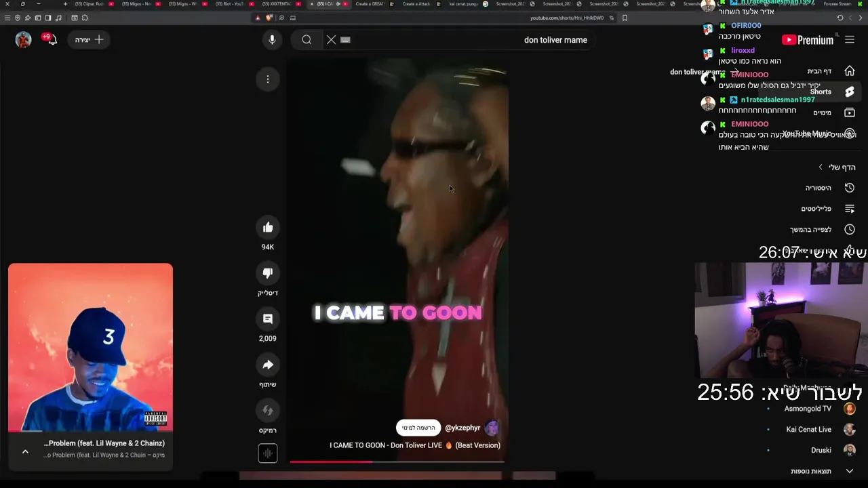
Task: Share the short using the arrow icon
Action: (x=268, y=365)
